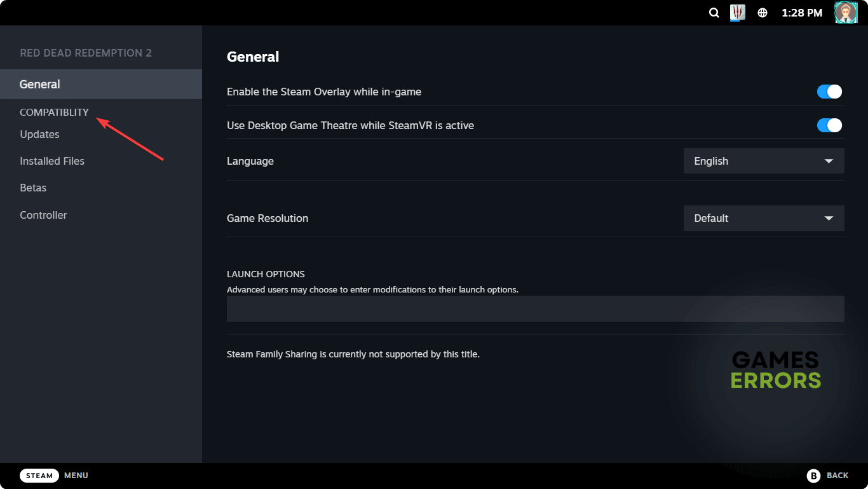Click the MENU label beside Steam

click(76, 476)
